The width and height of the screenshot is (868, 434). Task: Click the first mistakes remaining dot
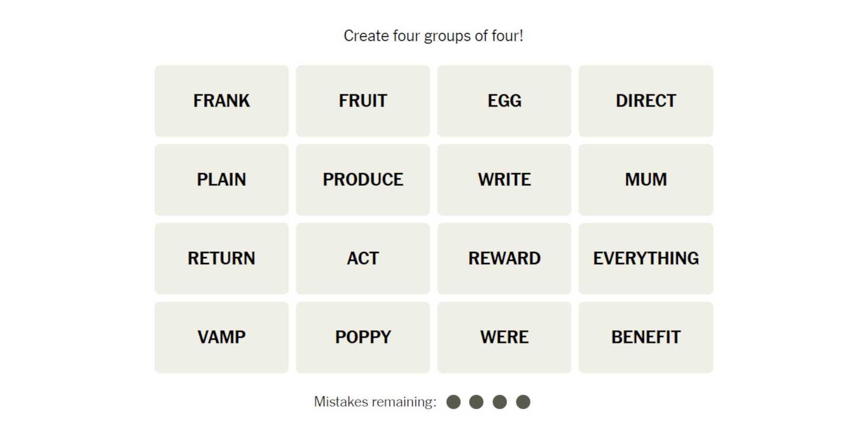coord(453,402)
